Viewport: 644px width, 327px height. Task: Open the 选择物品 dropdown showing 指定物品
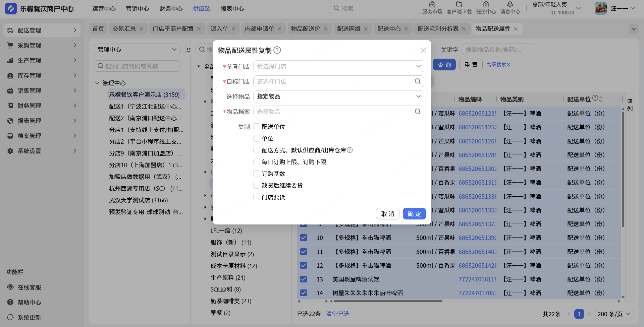(x=338, y=96)
